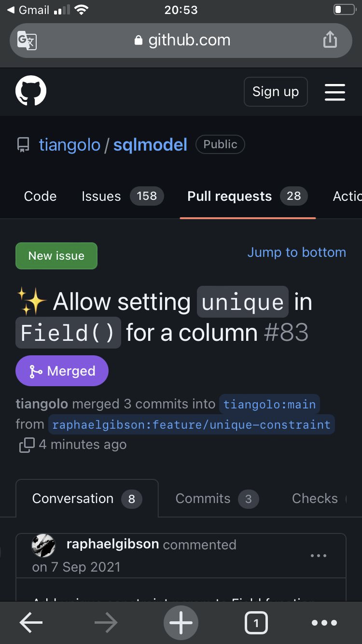Open the comment options kebab menu
362x644 pixels.
319,556
